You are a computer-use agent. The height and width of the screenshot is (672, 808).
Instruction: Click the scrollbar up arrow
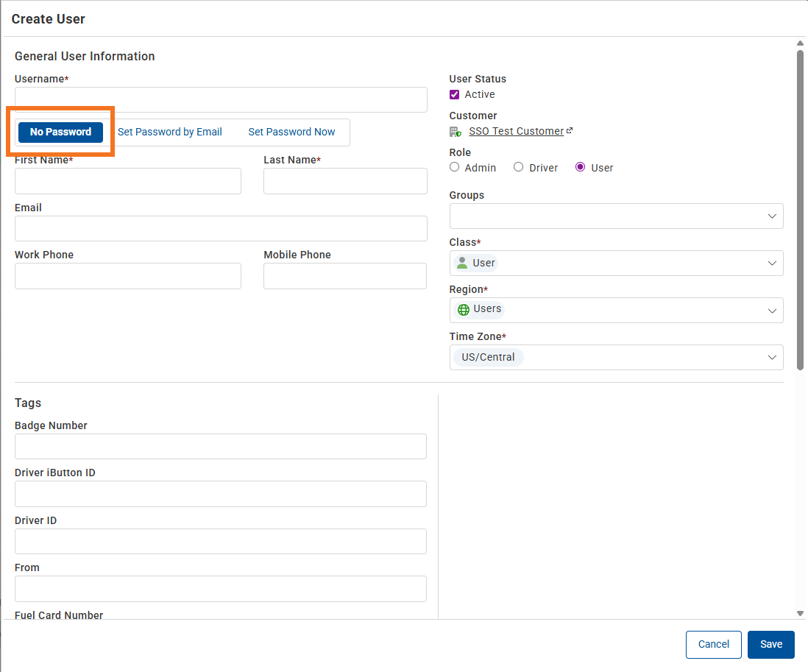pyautogui.click(x=800, y=43)
